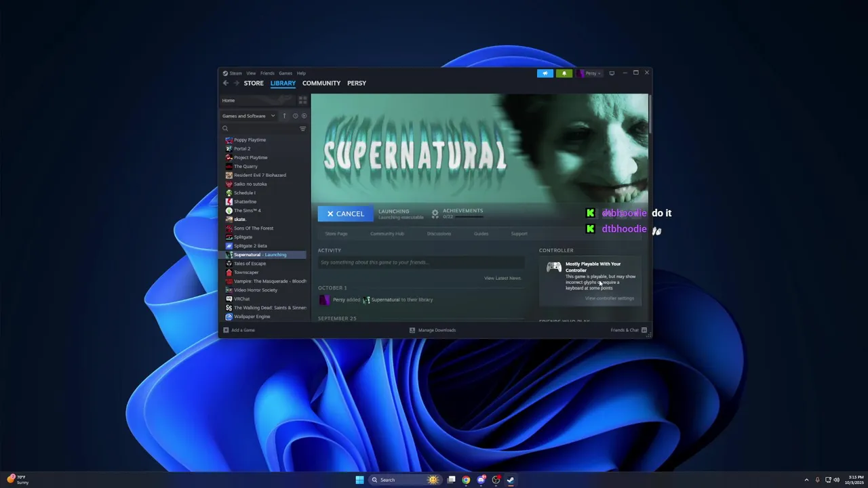The image size is (868, 488).
Task: Open the Discussions link
Action: tap(439, 234)
